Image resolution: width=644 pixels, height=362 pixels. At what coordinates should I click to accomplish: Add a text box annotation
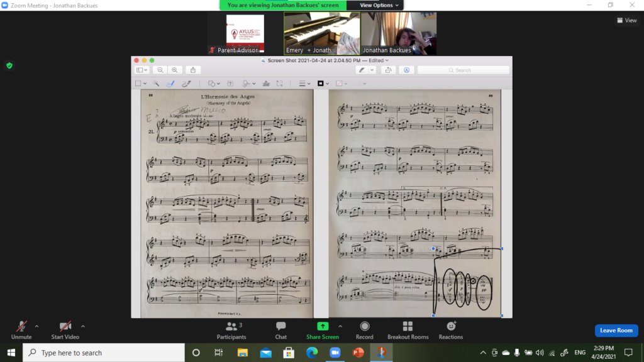pos(230,84)
